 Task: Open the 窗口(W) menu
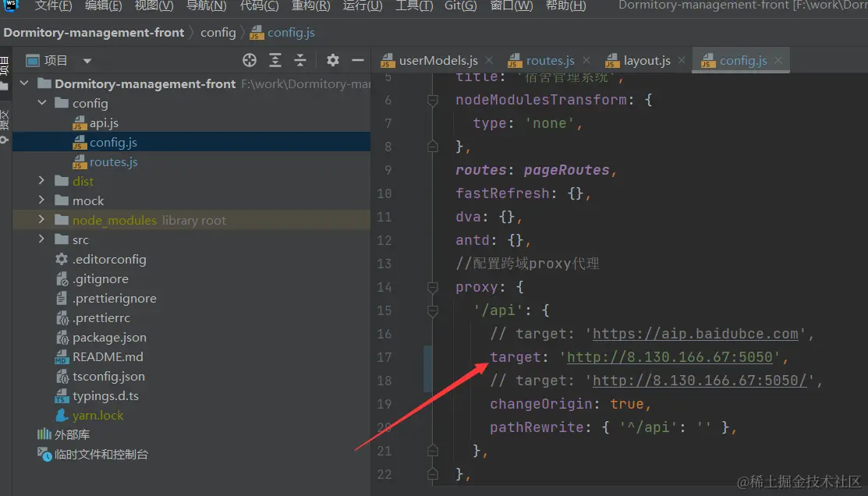[512, 6]
